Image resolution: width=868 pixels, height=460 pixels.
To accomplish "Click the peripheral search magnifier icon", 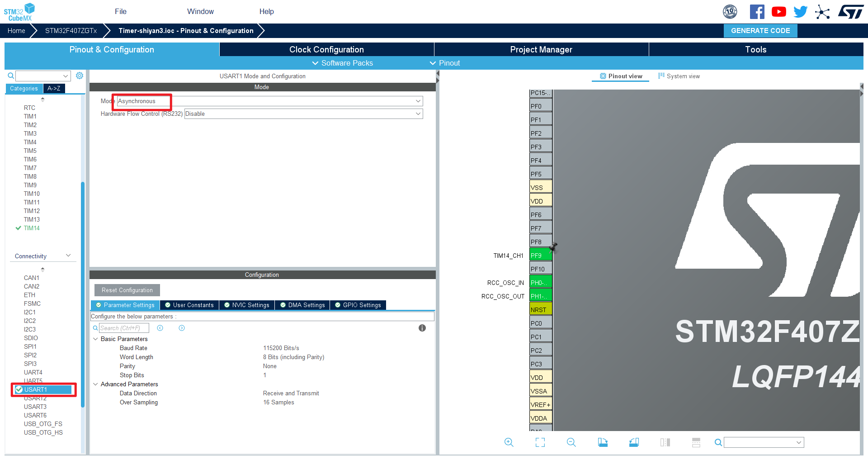I will pyautogui.click(x=11, y=76).
